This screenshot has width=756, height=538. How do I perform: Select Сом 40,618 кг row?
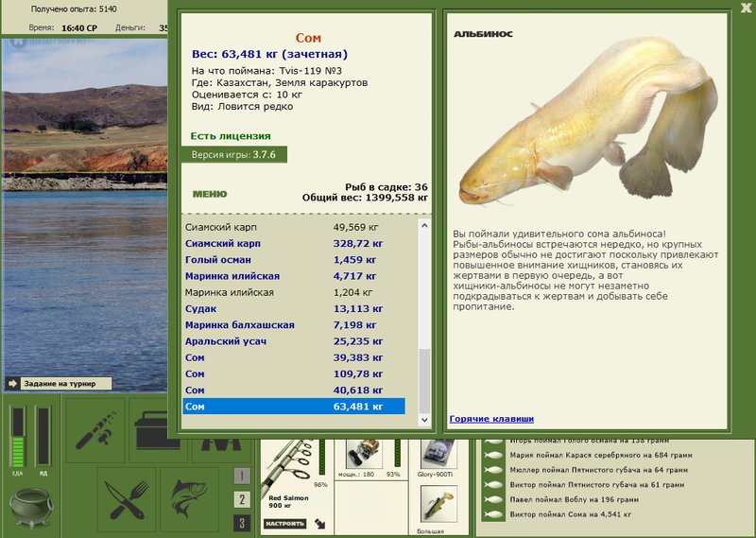[294, 390]
